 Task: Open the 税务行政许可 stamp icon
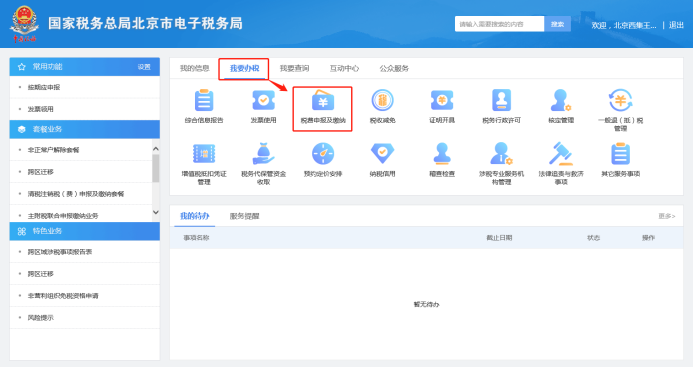pos(501,100)
